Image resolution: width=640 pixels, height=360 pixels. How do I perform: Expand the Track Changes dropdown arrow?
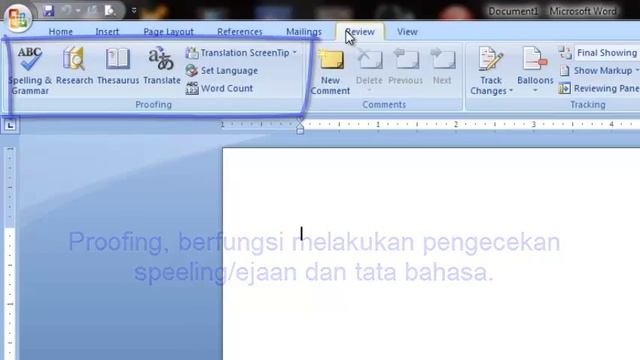(x=511, y=91)
